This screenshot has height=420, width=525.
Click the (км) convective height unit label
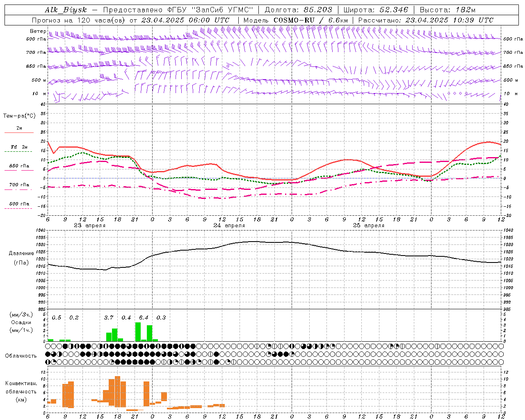[x=21, y=399]
